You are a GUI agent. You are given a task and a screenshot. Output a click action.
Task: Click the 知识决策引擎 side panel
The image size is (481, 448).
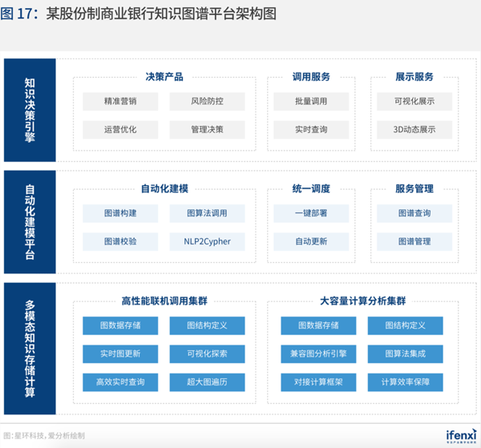coord(30,110)
